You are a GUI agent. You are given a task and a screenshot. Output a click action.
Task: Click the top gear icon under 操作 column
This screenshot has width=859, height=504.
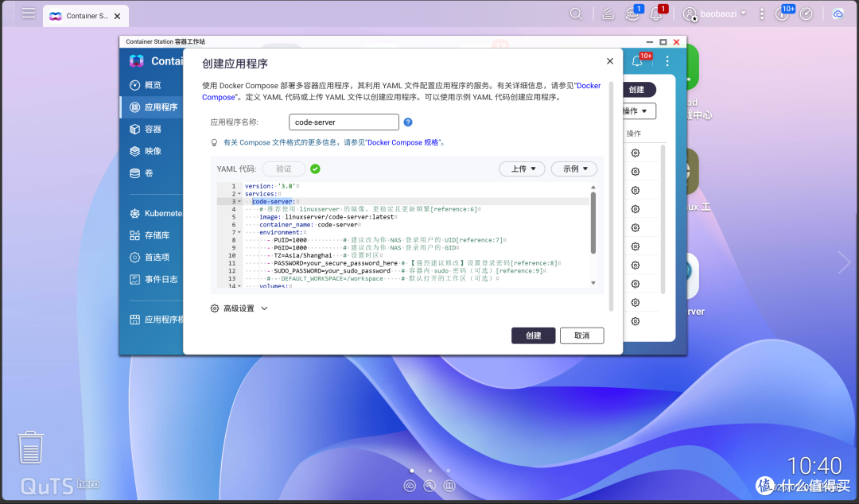[635, 153]
